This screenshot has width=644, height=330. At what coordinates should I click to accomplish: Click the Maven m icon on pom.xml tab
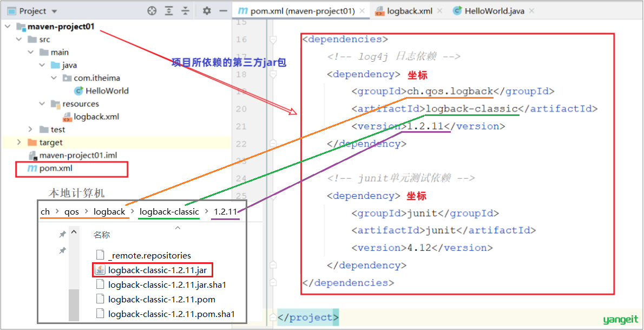click(x=243, y=11)
